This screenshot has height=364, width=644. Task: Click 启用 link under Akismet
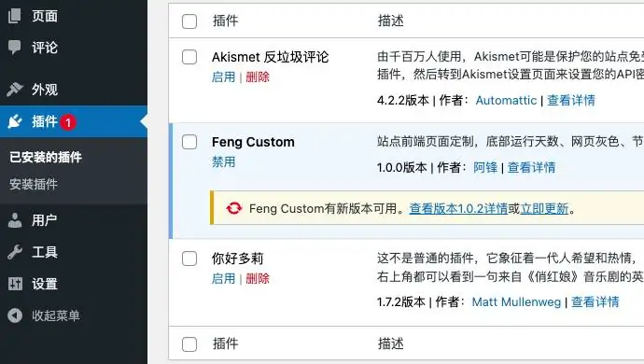[223, 77]
